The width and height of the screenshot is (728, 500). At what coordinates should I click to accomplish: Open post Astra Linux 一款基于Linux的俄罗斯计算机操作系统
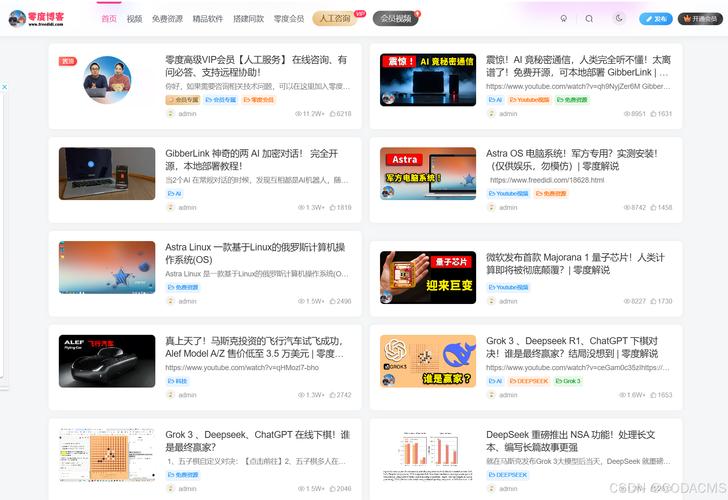coord(255,253)
